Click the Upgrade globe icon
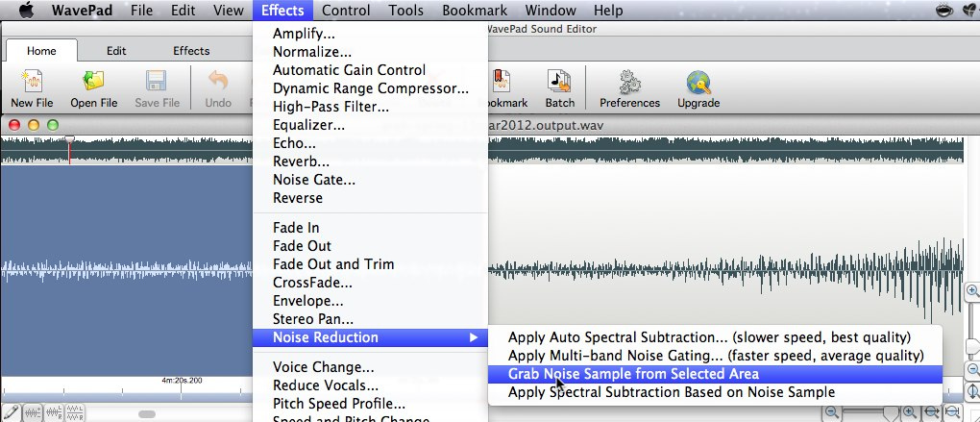This screenshot has width=980, height=422. click(x=698, y=82)
